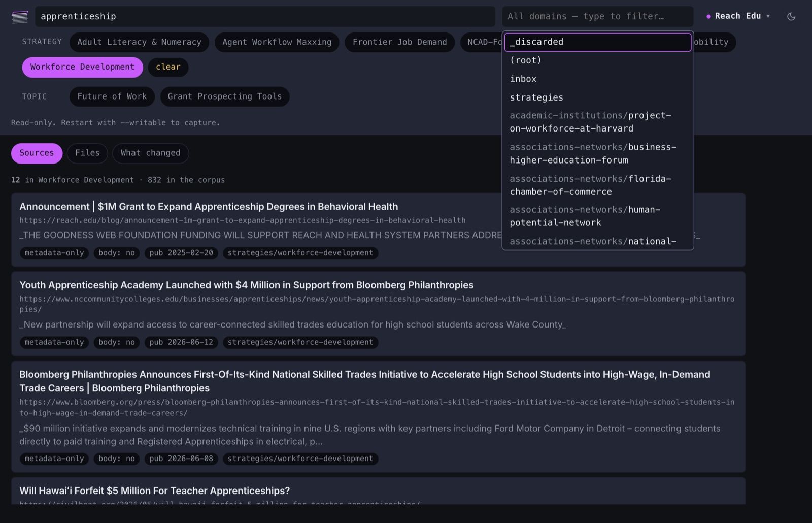The image size is (812, 523).
Task: Select the strategies domain option
Action: click(x=597, y=97)
